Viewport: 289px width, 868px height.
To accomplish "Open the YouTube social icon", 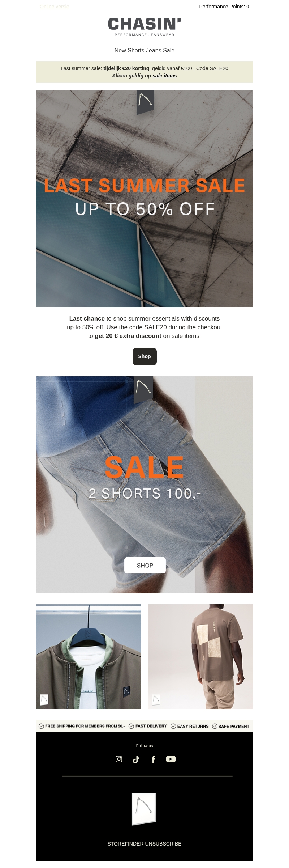I will 171,759.
